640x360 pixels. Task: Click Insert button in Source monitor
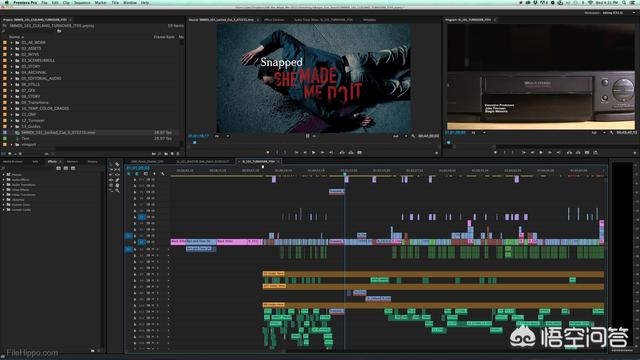342,153
